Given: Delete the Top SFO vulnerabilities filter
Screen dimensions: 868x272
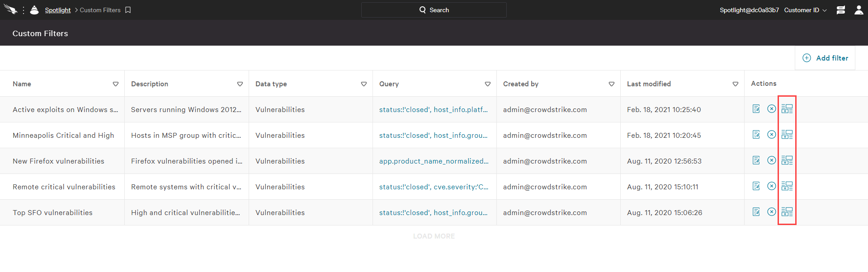Looking at the screenshot, I should click(772, 212).
